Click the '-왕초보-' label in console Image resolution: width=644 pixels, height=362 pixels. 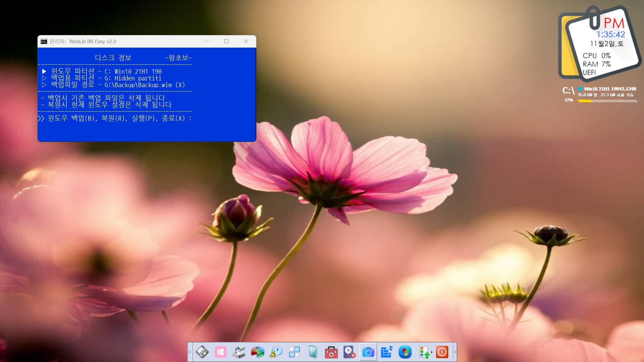[178, 58]
